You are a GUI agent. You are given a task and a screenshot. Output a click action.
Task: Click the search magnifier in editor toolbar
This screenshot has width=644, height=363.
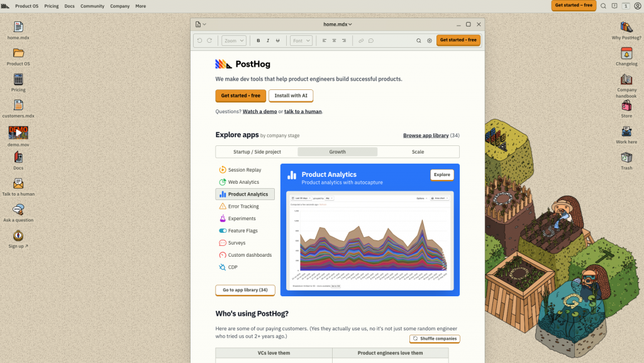pyautogui.click(x=418, y=41)
